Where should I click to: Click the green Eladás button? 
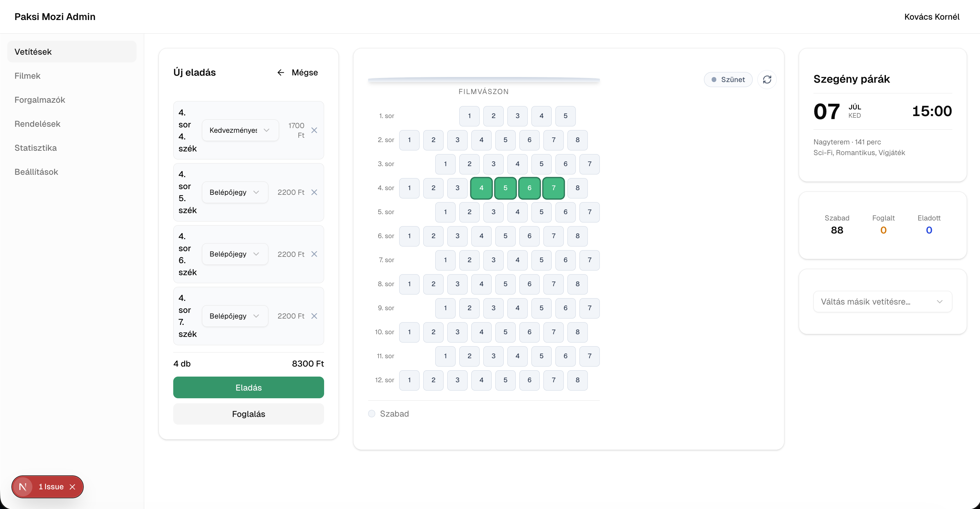pyautogui.click(x=248, y=387)
